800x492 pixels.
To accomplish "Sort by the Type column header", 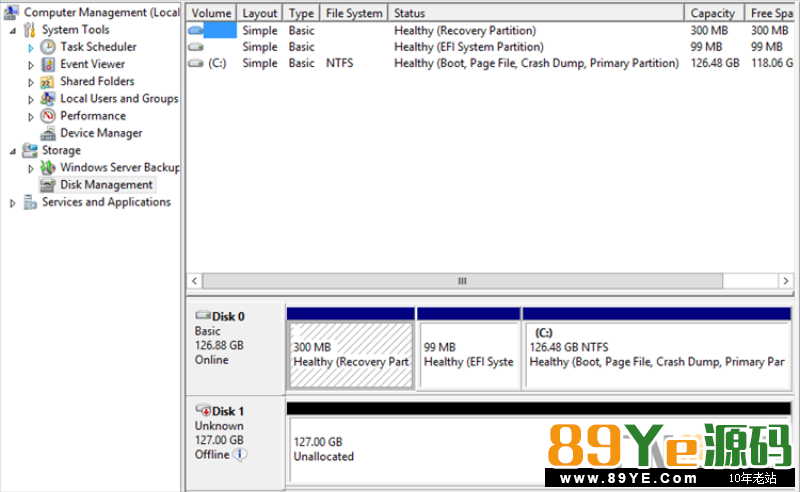I will [x=302, y=13].
